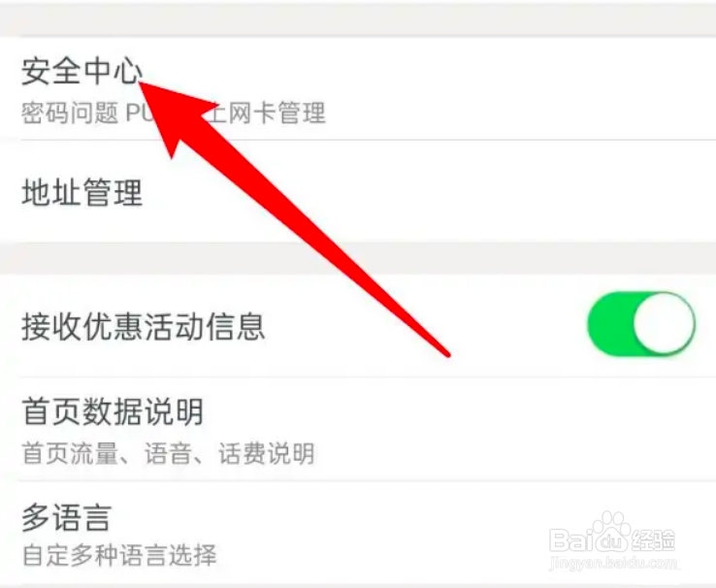This screenshot has height=588, width=716.
Task: Click the 经验 watermark characters
Action: [x=654, y=541]
